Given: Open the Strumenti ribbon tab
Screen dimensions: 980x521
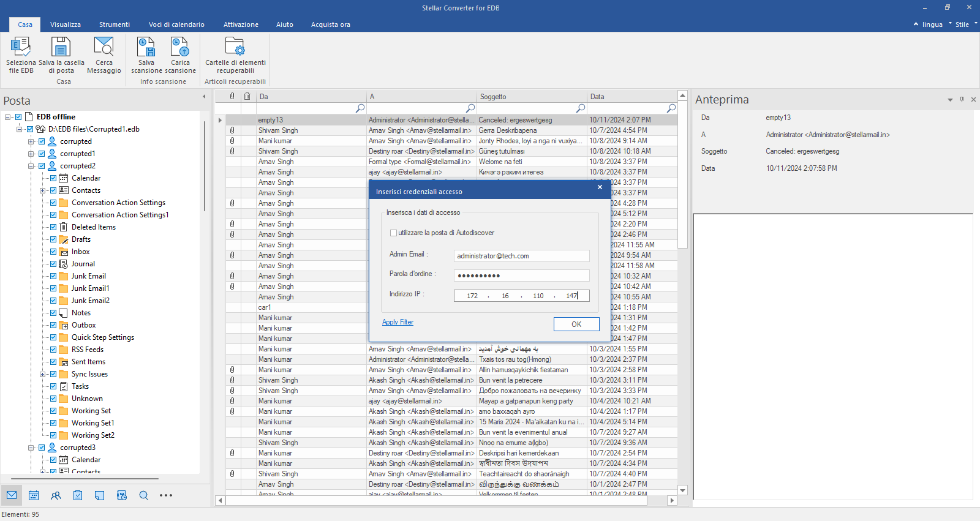Looking at the screenshot, I should tap(115, 24).
